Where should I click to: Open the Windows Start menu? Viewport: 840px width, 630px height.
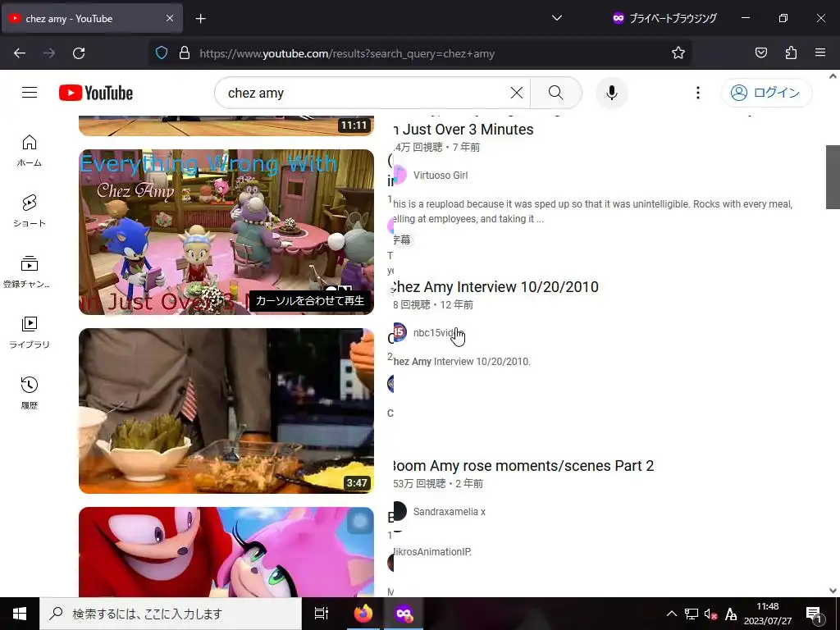pyautogui.click(x=20, y=614)
